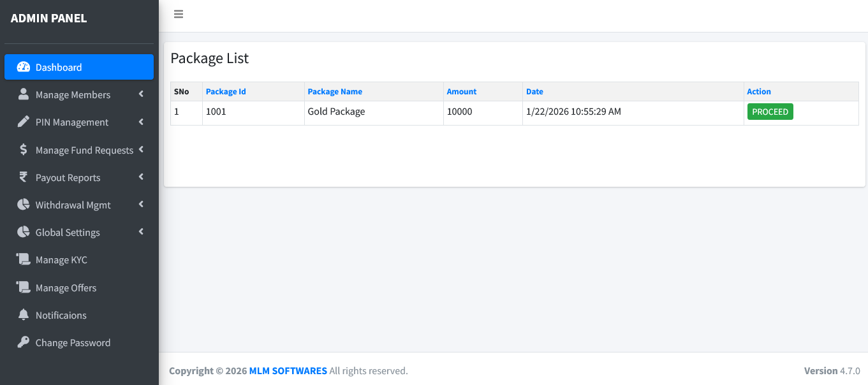Image resolution: width=868 pixels, height=385 pixels.
Task: Click the ADMIN PANEL brand title
Action: click(x=49, y=18)
